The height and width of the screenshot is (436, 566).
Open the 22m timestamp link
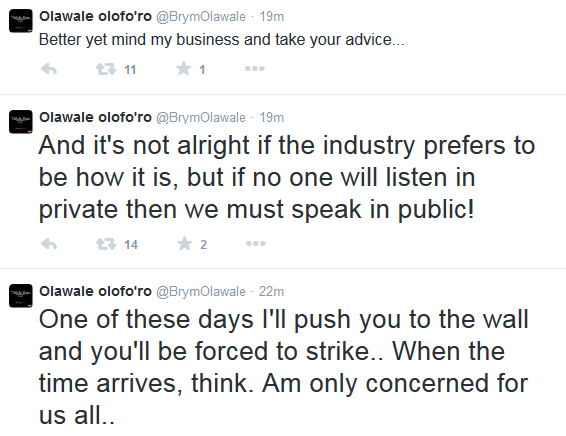click(x=271, y=291)
